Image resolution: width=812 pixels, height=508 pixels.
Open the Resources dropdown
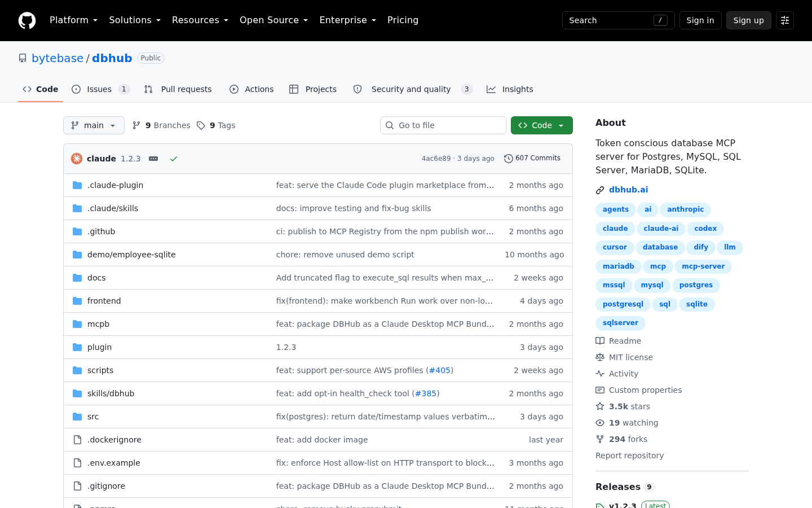pyautogui.click(x=200, y=20)
